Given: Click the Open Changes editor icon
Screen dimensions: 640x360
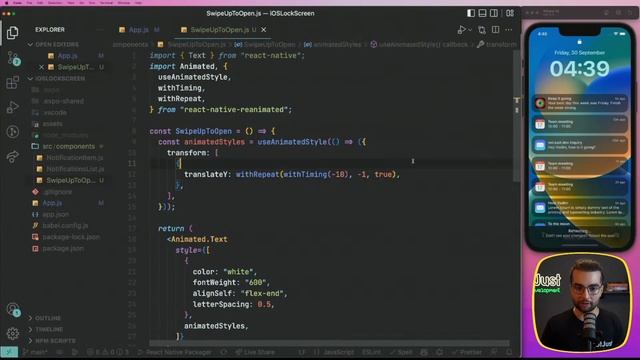Looking at the screenshot, I should coord(482,30).
